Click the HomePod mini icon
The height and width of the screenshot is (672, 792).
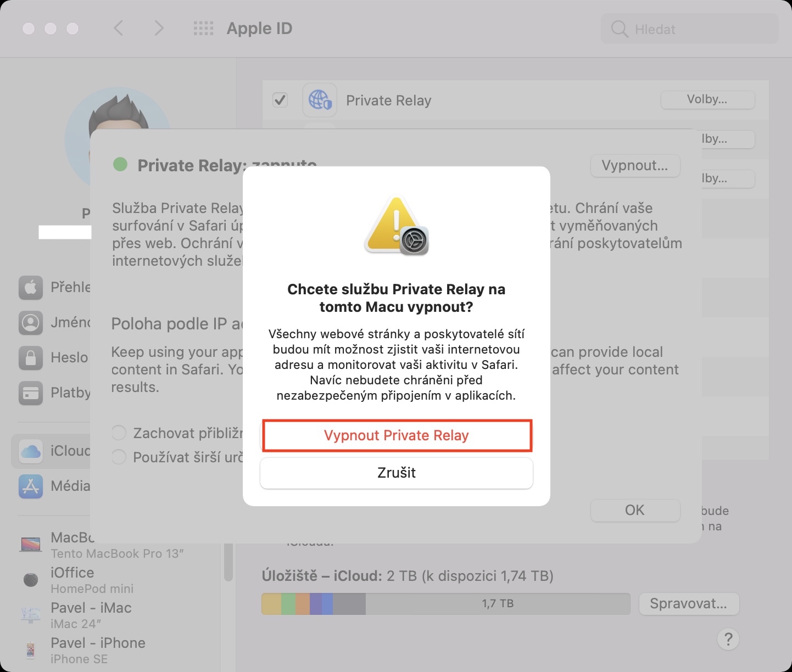click(x=31, y=580)
